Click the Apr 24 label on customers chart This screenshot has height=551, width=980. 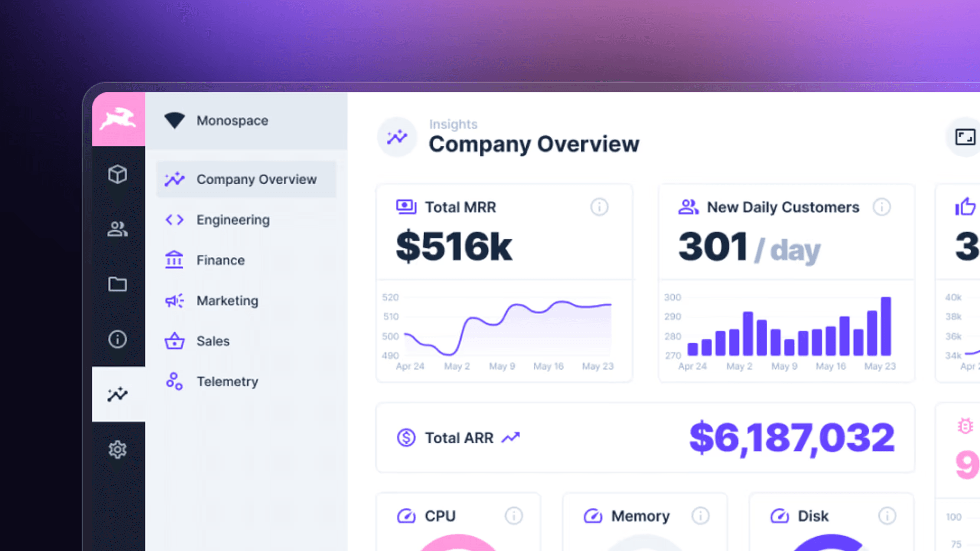(x=692, y=366)
